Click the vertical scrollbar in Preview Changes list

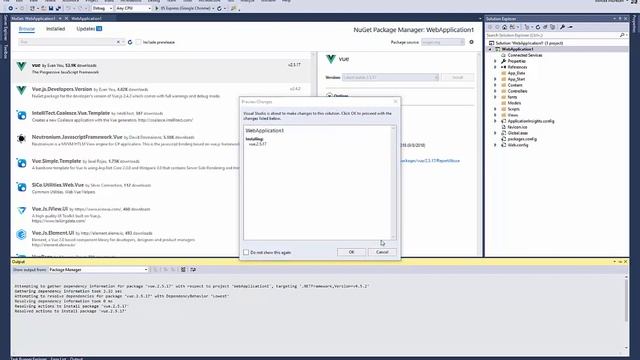point(393,182)
